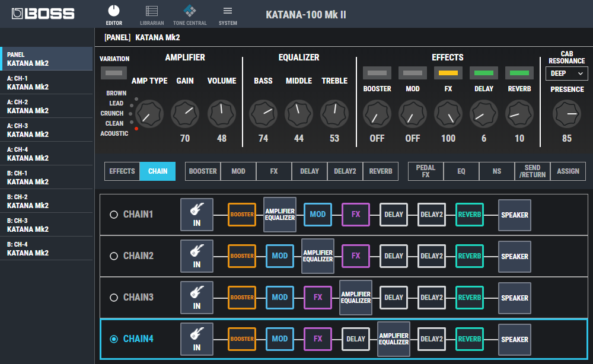The image size is (593, 364).
Task: Open the FX settings button
Action: tap(274, 171)
